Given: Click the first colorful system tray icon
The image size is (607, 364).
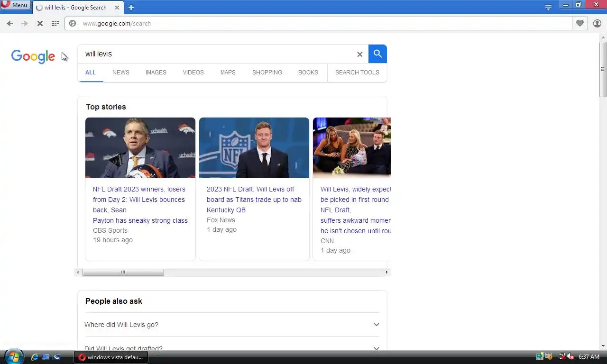Looking at the screenshot, I should [x=540, y=356].
